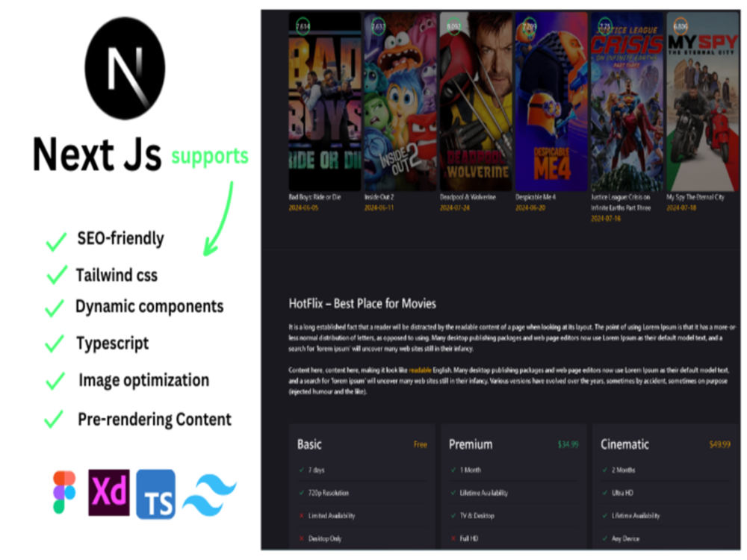Click the check icon beside 7 days

[302, 470]
